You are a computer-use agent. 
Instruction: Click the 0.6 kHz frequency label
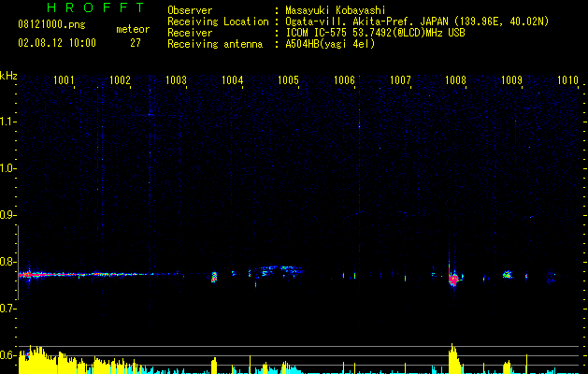[x=7, y=355]
